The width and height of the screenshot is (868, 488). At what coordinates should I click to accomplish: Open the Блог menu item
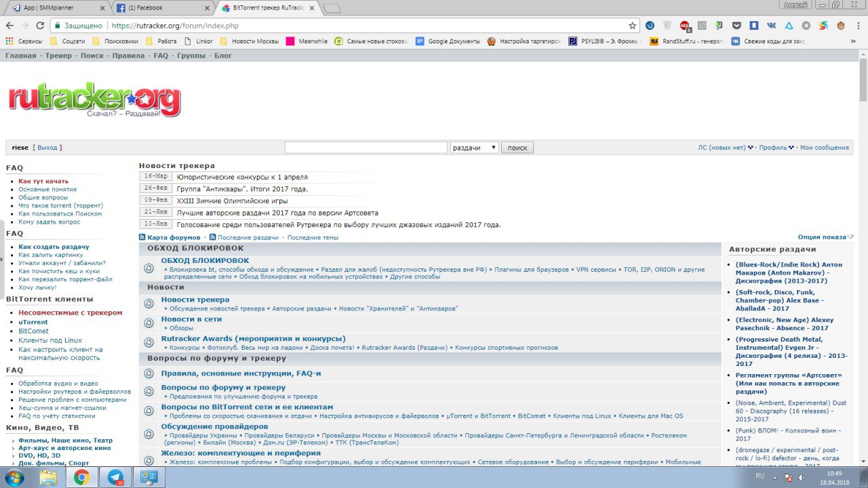(x=223, y=56)
